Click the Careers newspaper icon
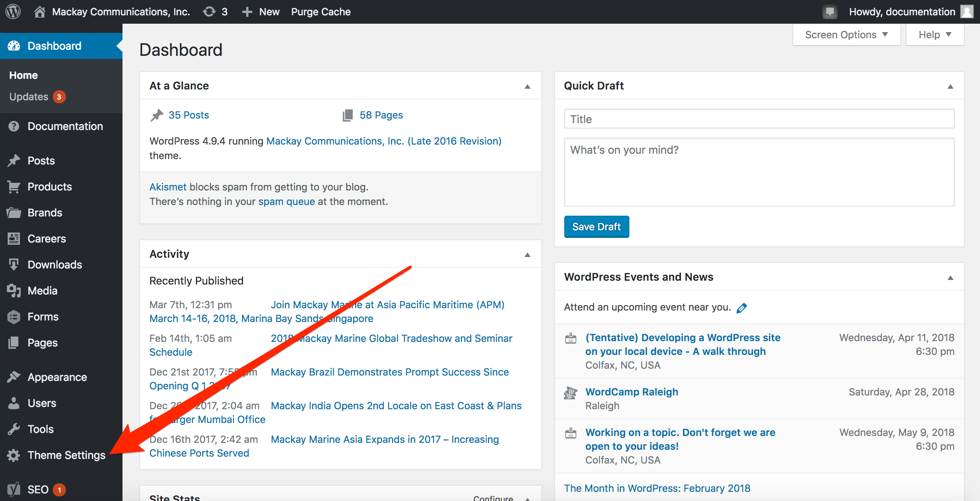The width and height of the screenshot is (980, 501). (x=14, y=239)
